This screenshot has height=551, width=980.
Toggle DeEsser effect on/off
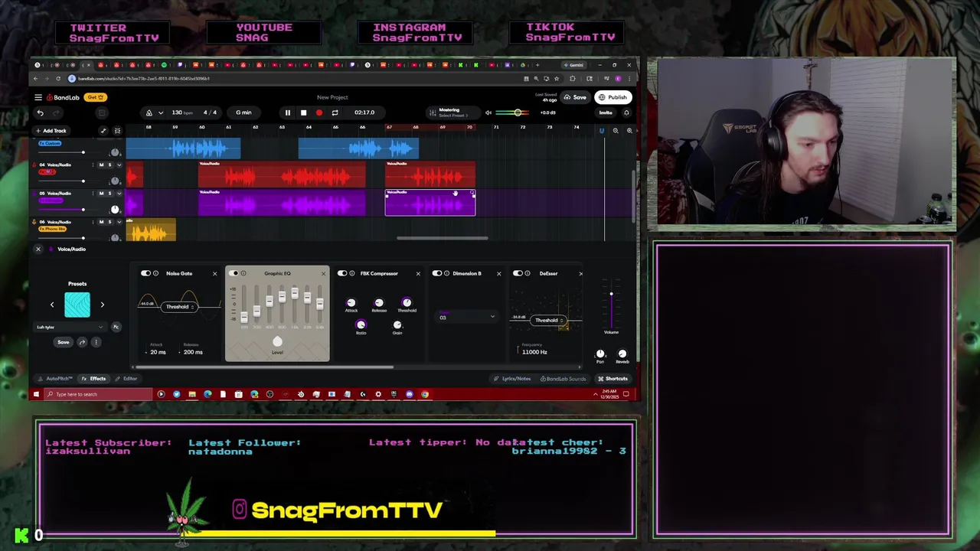coord(518,273)
